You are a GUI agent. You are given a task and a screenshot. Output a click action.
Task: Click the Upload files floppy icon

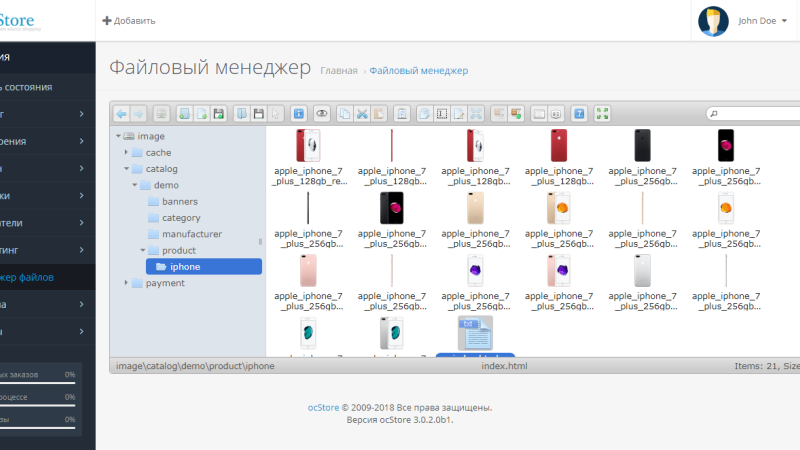(218, 114)
